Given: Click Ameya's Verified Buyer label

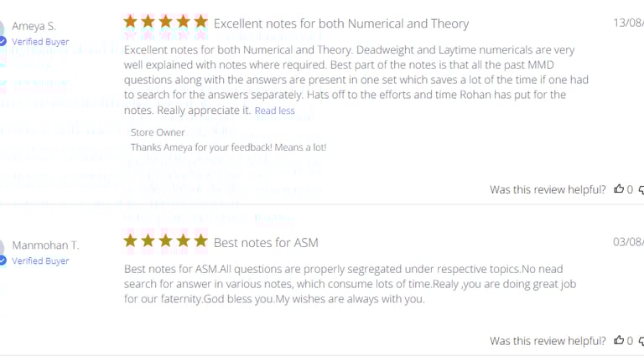Looking at the screenshot, I should pyautogui.click(x=40, y=42).
